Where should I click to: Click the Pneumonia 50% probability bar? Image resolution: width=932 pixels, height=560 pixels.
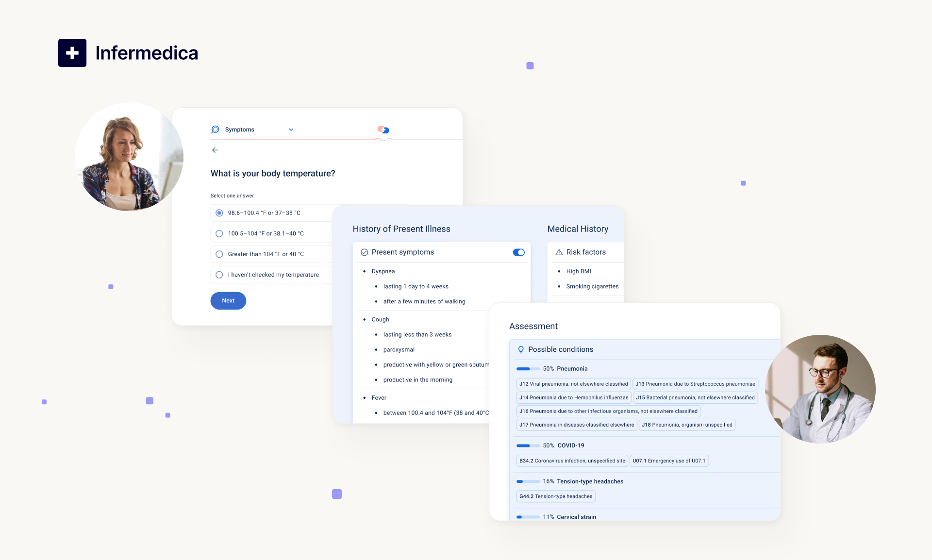(x=528, y=369)
